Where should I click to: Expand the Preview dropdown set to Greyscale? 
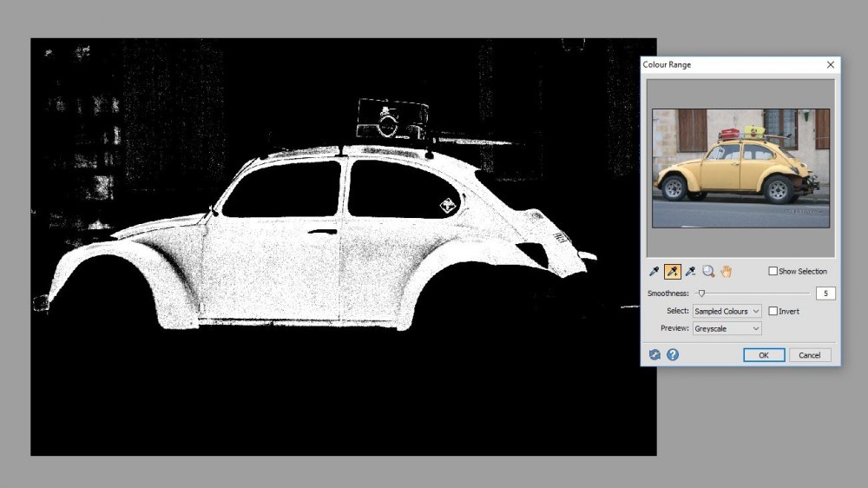pyautogui.click(x=727, y=329)
